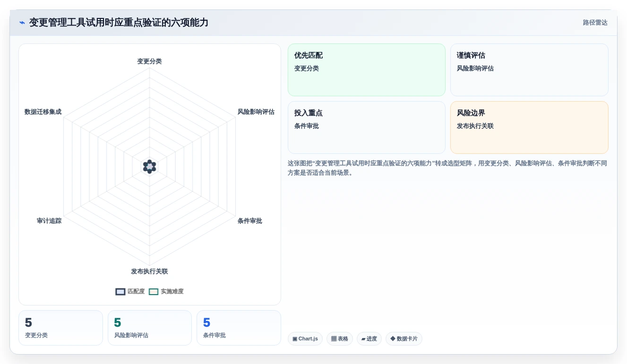Click the 条件审批 radar axis label
This screenshot has height=364, width=627.
coord(250,221)
